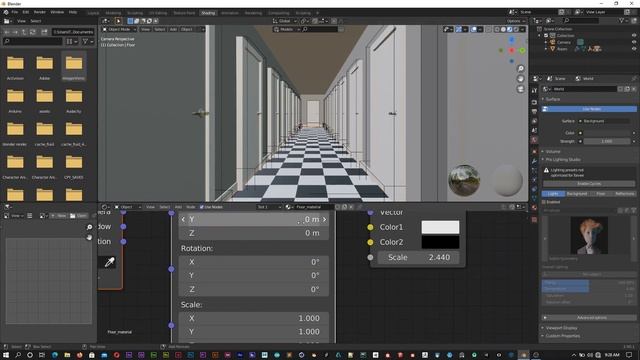Screen dimensions: 640x360
Task: Hide the Camera object in outliner
Action: pyautogui.click(x=634, y=42)
